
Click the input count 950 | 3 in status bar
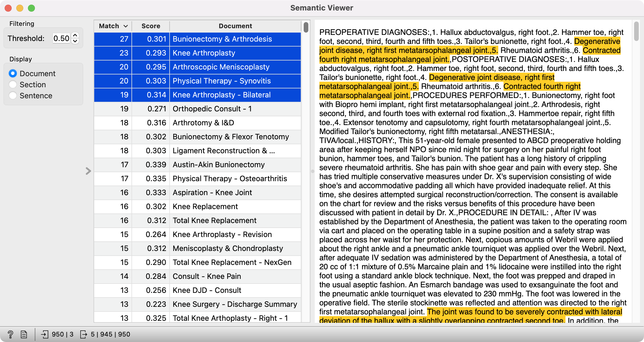[x=63, y=334]
